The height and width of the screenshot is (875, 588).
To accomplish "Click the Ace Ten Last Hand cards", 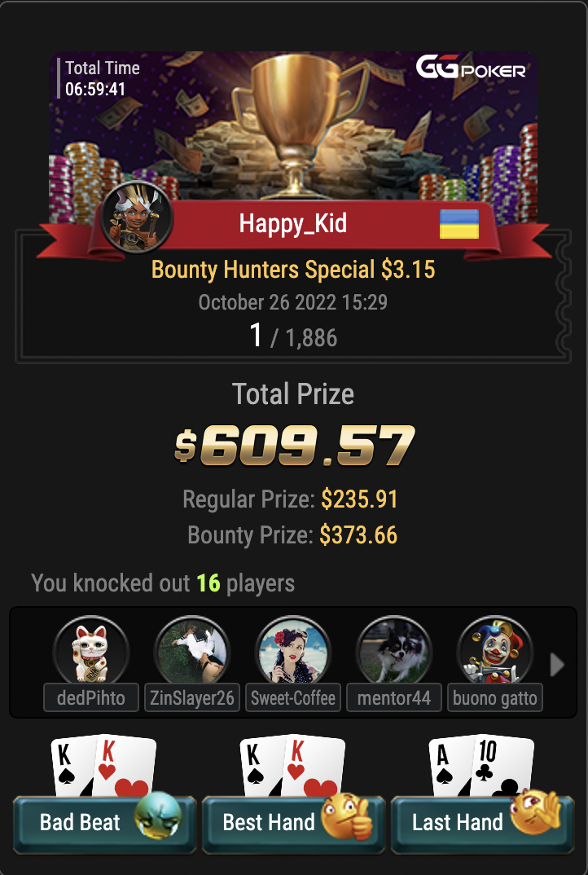I will (480, 766).
